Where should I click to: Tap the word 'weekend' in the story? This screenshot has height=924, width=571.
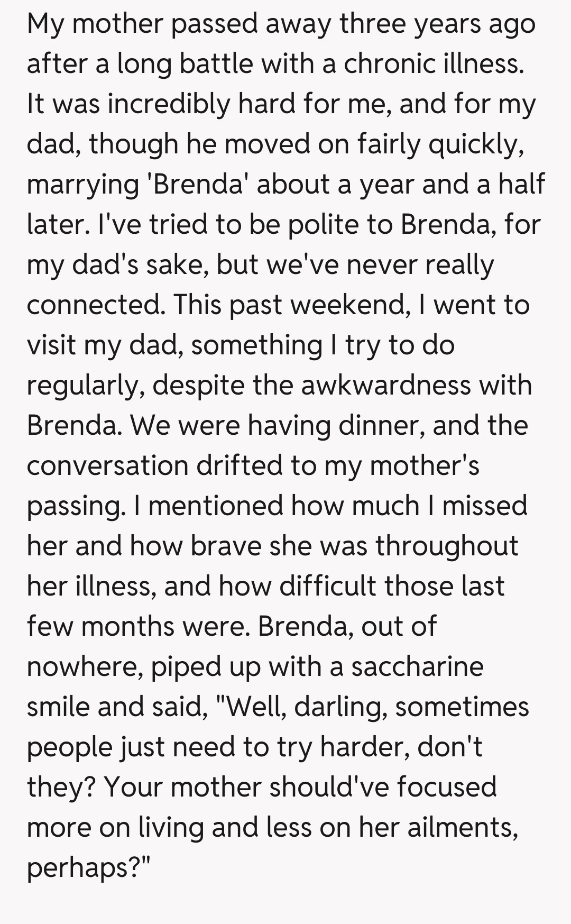point(349,305)
